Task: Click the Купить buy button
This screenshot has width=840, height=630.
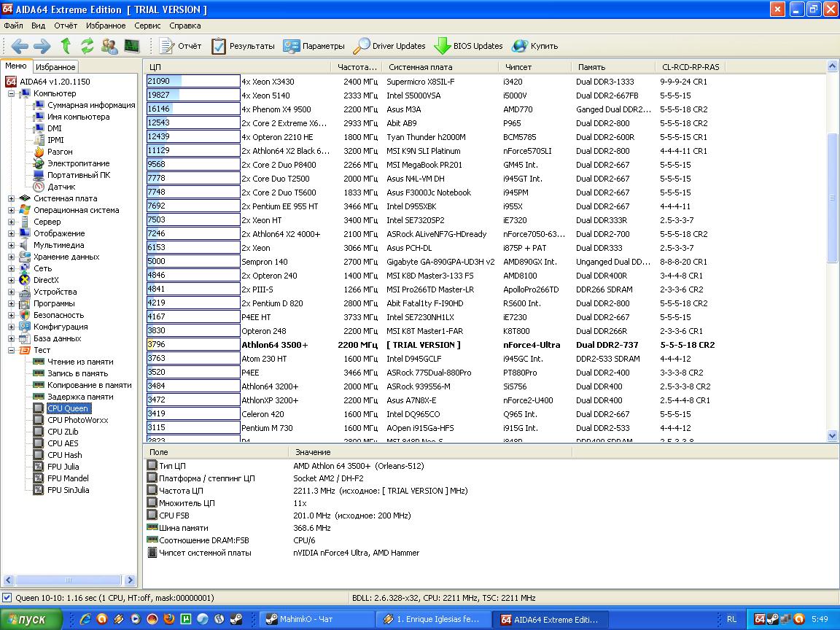Action: click(535, 46)
